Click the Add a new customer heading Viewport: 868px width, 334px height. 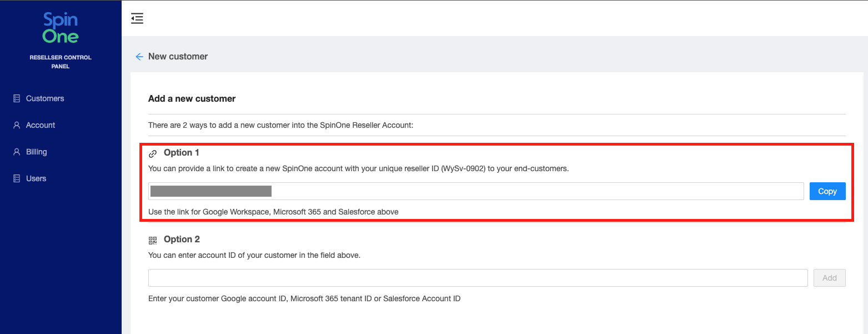point(192,98)
